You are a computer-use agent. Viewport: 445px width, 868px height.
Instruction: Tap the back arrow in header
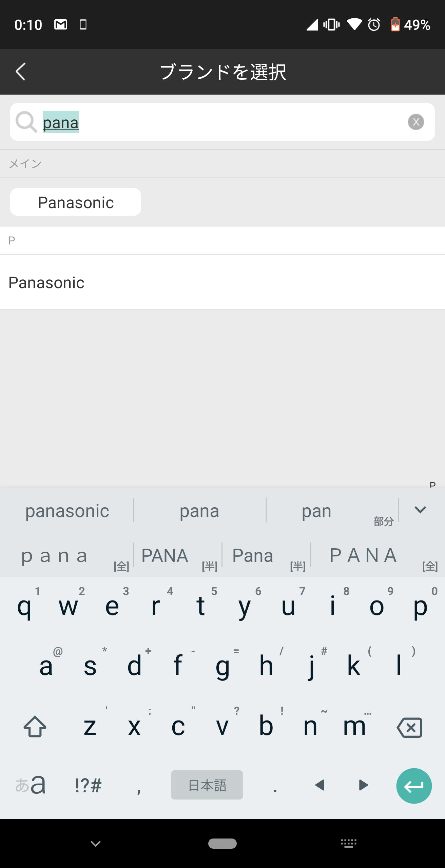pos(21,72)
